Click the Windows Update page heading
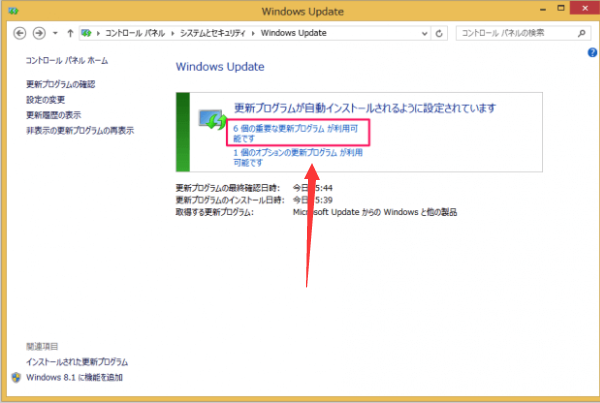This screenshot has height=403, width=600. click(220, 67)
